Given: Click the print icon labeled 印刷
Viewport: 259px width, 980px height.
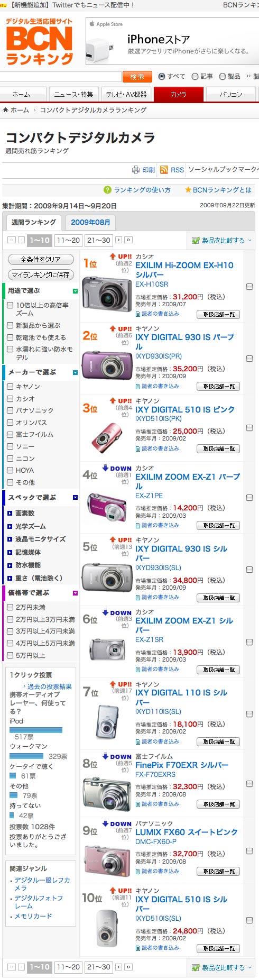Looking at the screenshot, I should click(x=136, y=170).
